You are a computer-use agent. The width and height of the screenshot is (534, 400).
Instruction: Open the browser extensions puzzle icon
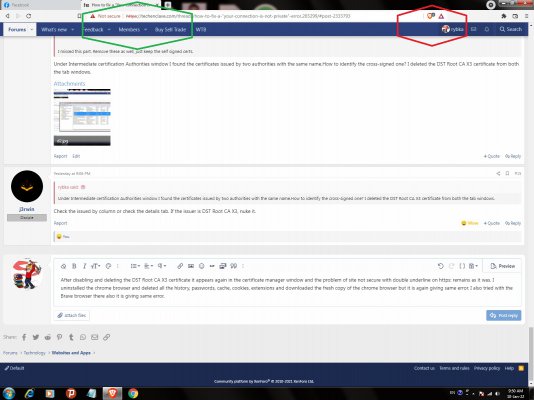[x=504, y=16]
